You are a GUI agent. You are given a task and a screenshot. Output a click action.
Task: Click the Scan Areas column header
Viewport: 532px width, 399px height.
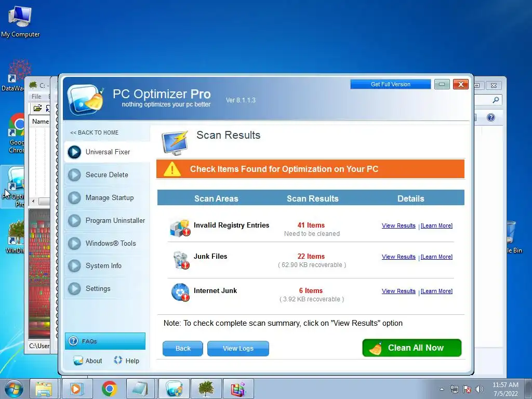point(216,198)
